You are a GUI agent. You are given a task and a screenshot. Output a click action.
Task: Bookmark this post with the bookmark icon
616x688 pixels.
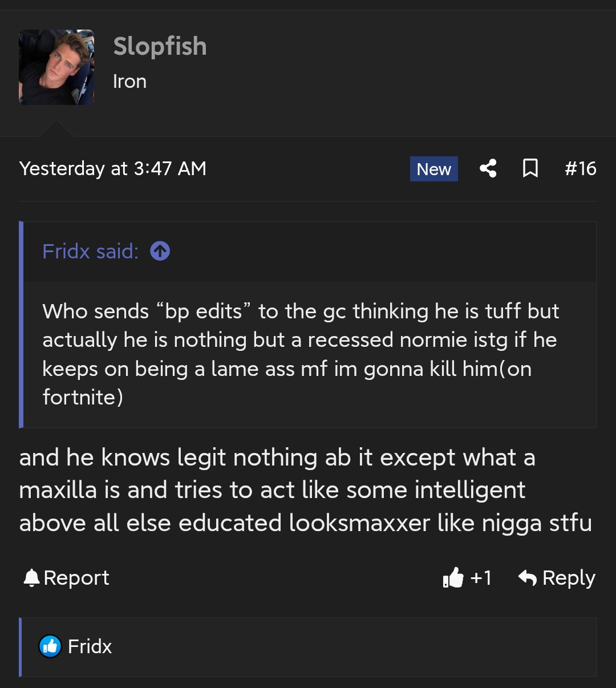[x=530, y=168]
